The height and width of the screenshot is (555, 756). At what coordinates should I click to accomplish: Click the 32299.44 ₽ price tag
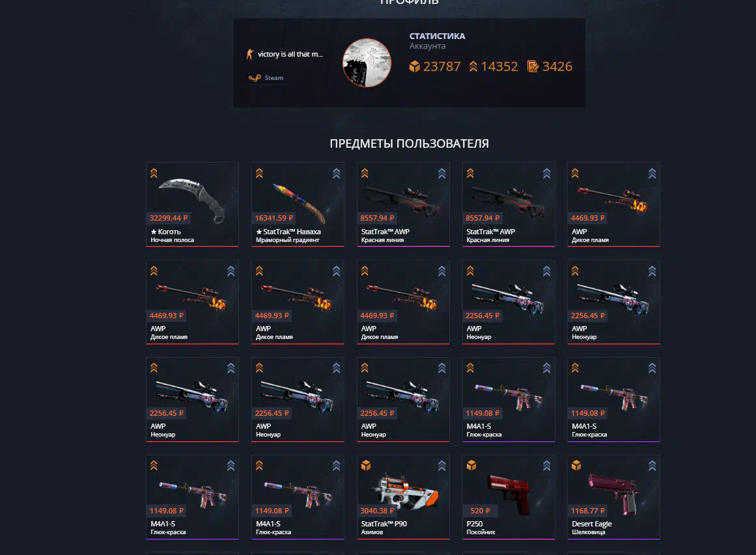pos(168,218)
